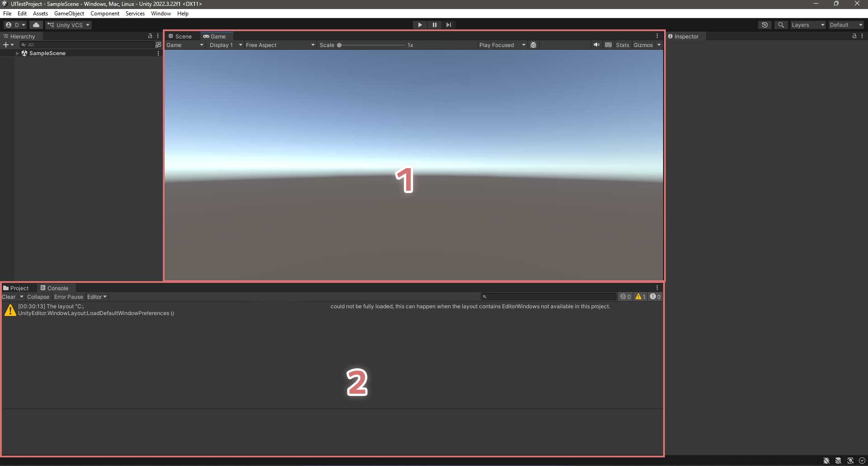Open the Component menu
Image resolution: width=868 pixels, height=466 pixels.
(x=105, y=14)
